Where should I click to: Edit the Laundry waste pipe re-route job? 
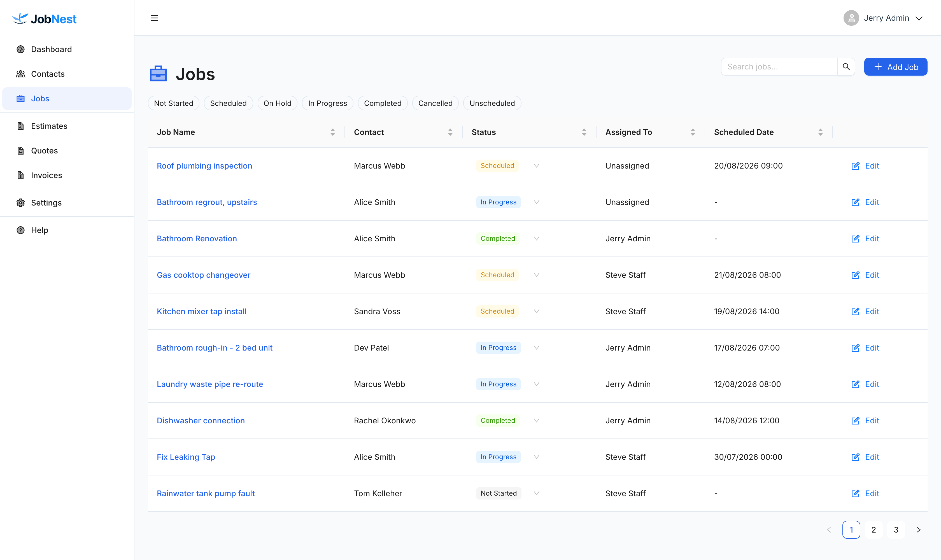865,384
